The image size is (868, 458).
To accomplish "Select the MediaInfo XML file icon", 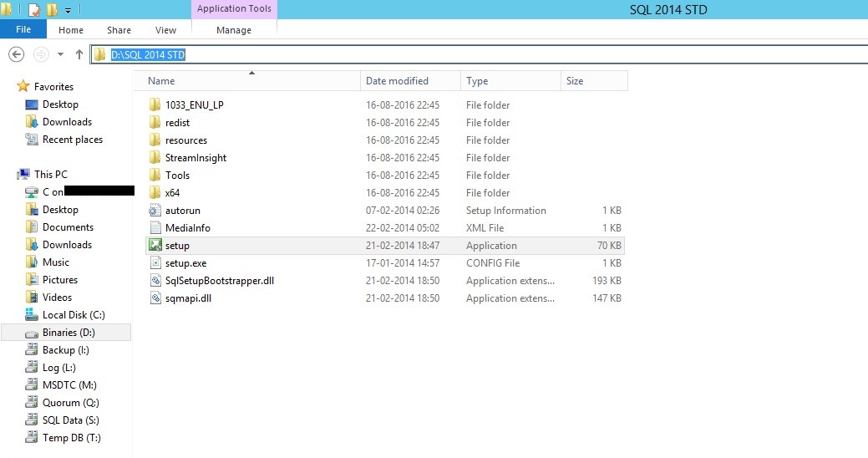I will (155, 227).
